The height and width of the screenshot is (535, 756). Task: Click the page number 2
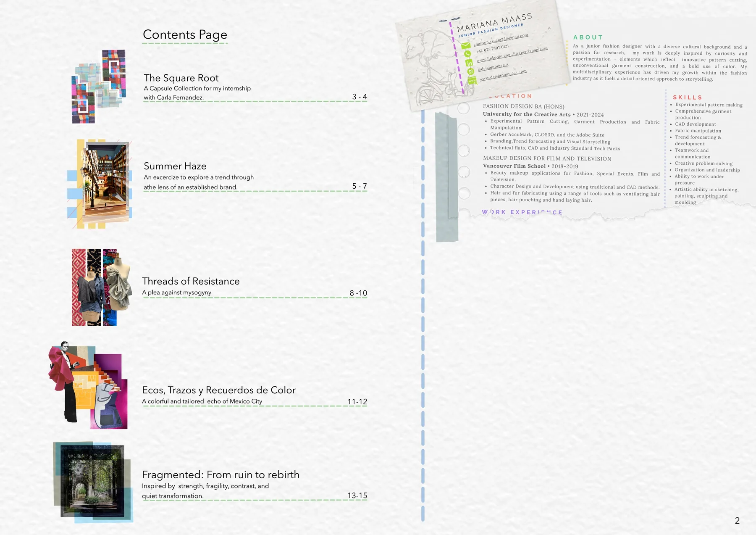coord(737,521)
